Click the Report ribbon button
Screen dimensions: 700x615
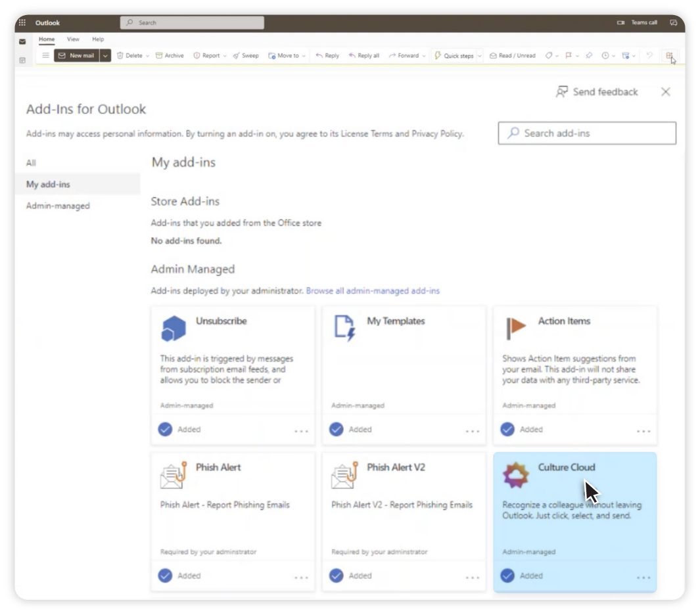[x=206, y=55]
